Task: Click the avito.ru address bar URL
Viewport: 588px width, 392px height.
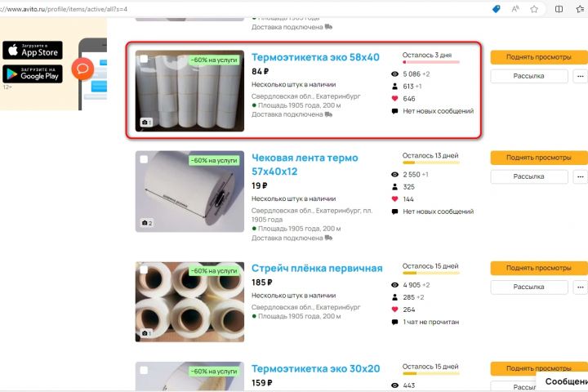Action: pyautogui.click(x=64, y=9)
